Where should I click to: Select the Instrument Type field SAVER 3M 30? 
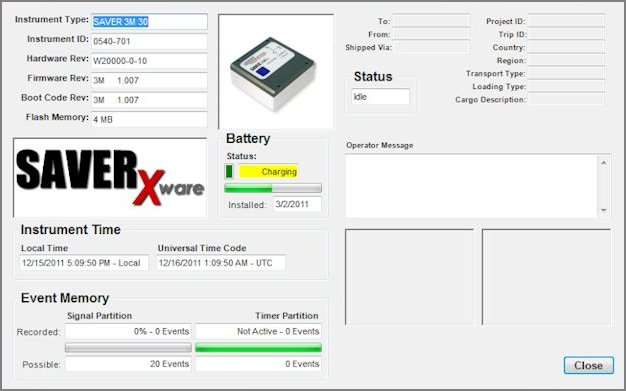(x=149, y=22)
